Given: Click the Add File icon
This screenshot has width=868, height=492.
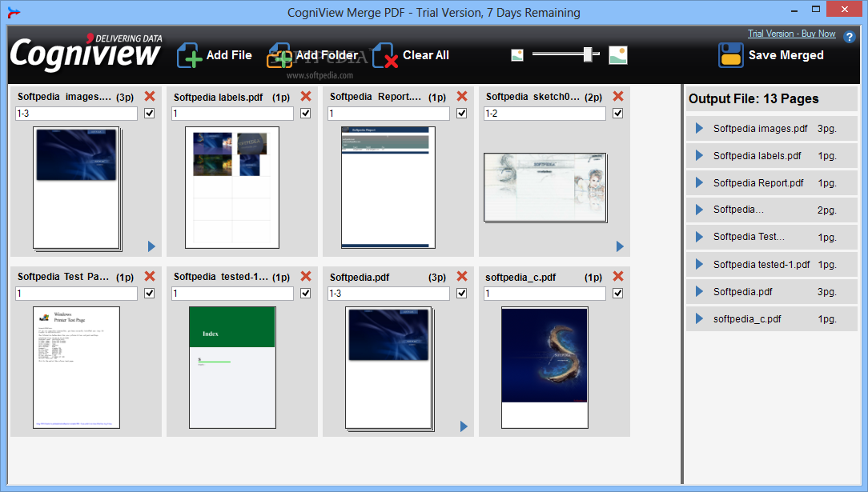Looking at the screenshot, I should click(x=189, y=55).
